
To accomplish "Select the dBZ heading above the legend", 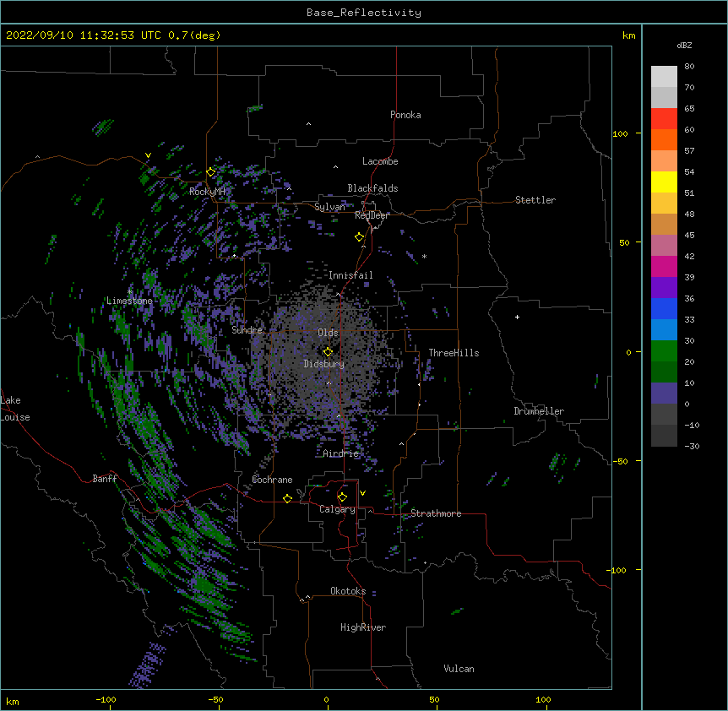I will 684,45.
